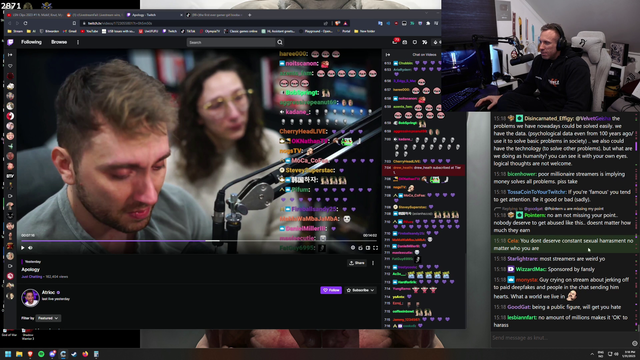Click the Twitch logo home icon
Image resolution: width=640 pixels, height=360 pixels.
point(10,42)
